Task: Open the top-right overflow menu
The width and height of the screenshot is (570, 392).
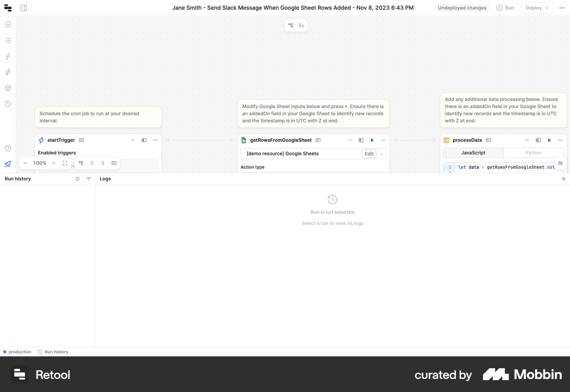Action: (562, 8)
